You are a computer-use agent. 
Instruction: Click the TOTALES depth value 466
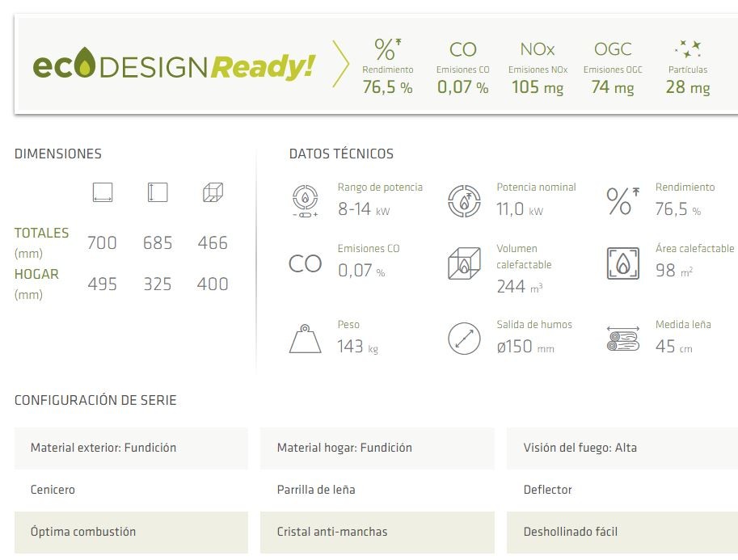pyautogui.click(x=213, y=242)
